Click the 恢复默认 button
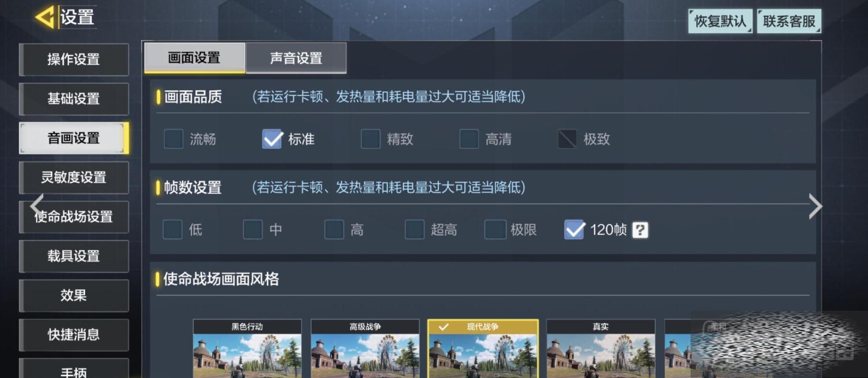The height and width of the screenshot is (378, 868). pos(720,21)
